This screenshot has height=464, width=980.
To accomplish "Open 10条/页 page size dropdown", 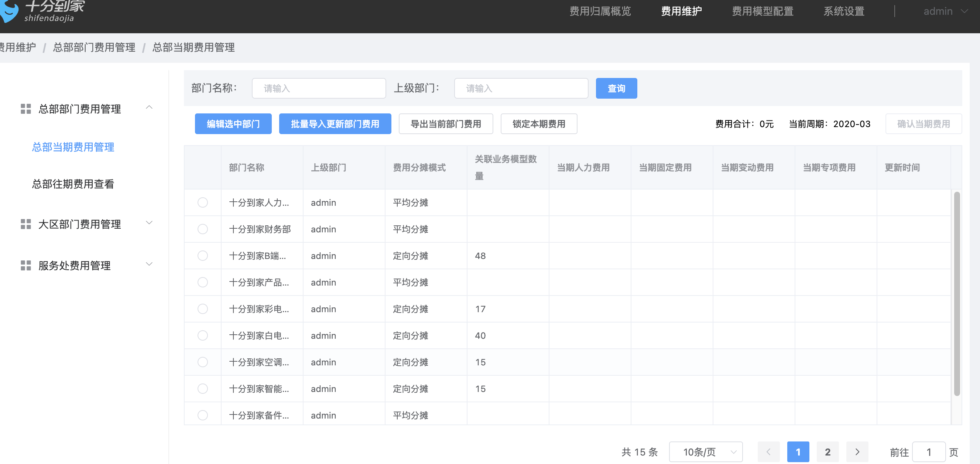I will 706,452.
